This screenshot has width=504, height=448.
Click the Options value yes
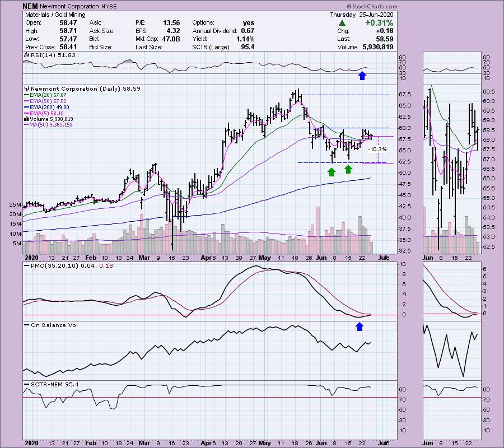coord(249,23)
